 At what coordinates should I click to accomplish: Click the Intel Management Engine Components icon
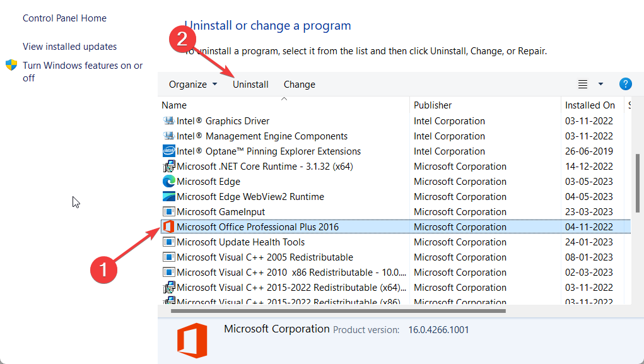tap(169, 136)
